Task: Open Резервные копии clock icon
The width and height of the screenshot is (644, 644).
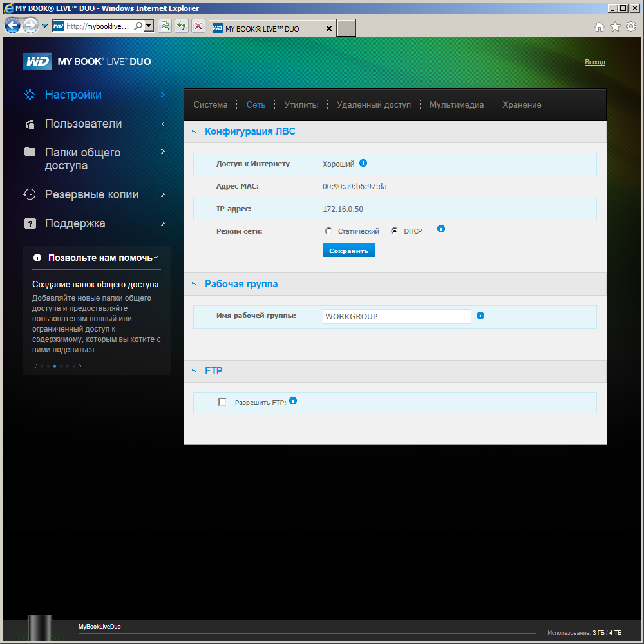Action: (x=29, y=194)
